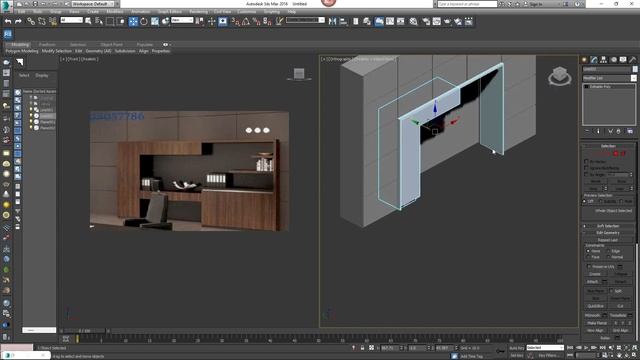This screenshot has width=640, height=360.
Task: Open the Curve Editor from toolbar
Action: point(390,21)
